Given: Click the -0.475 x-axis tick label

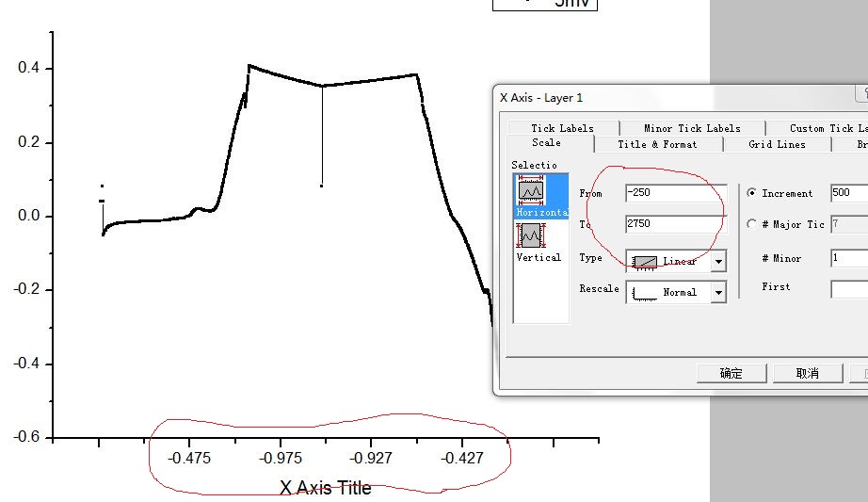Looking at the screenshot, I should click(189, 459).
